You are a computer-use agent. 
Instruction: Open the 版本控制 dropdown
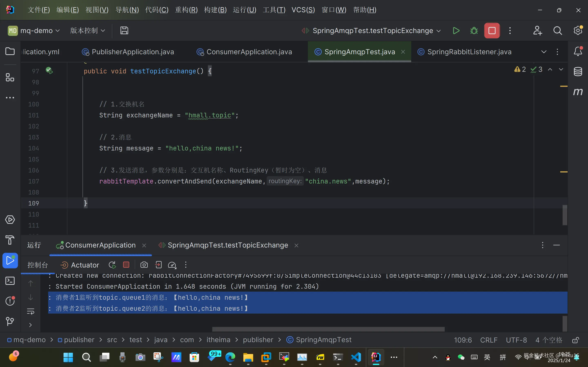[x=87, y=31]
